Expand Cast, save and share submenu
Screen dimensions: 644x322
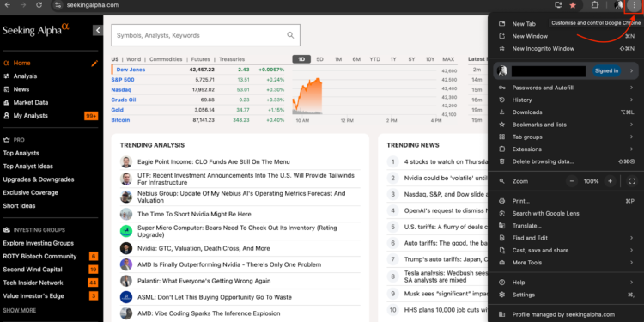point(566,250)
